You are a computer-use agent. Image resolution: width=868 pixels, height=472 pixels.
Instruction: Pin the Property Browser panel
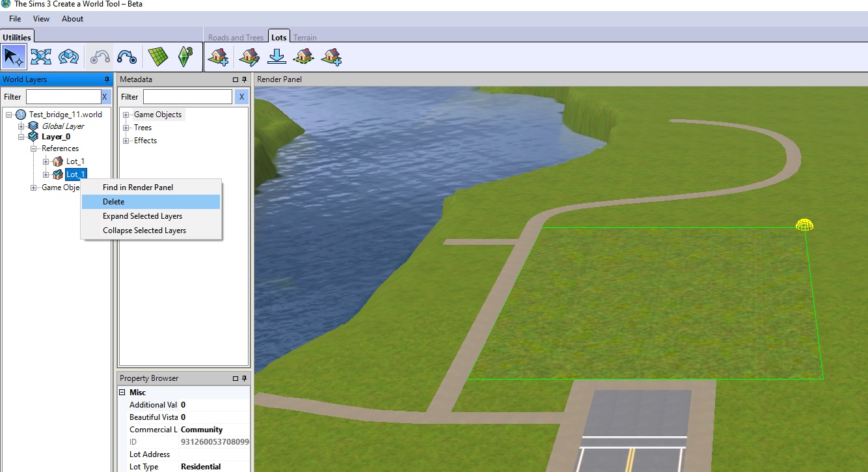point(244,378)
